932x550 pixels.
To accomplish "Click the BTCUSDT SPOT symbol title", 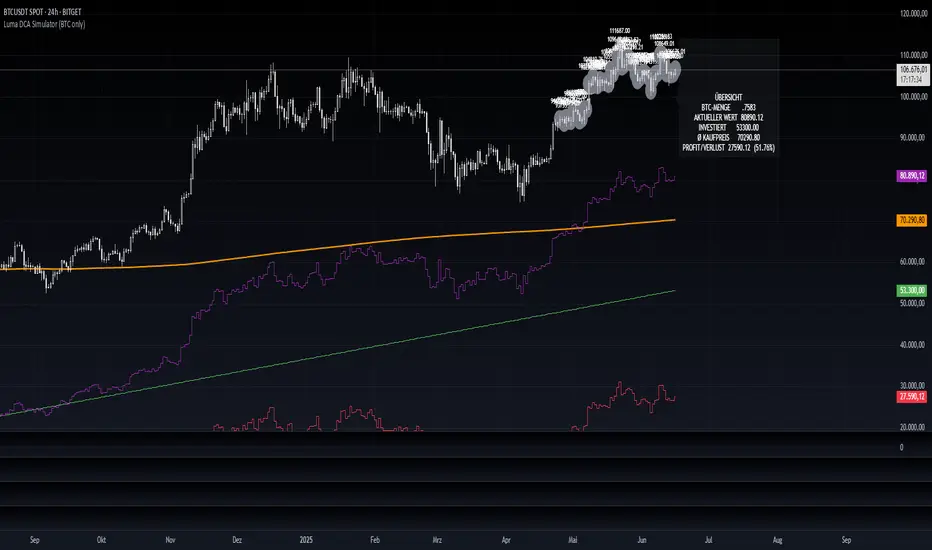I will (42, 12).
